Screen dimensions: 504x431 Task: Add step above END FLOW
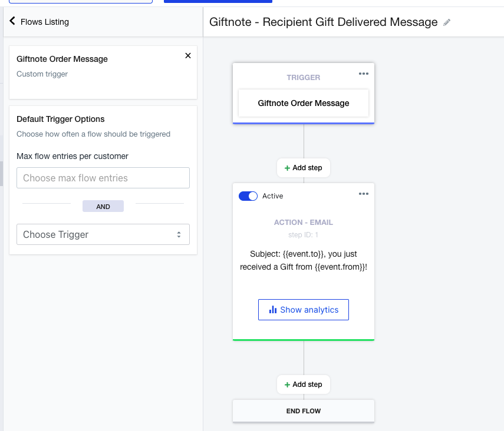tap(304, 384)
